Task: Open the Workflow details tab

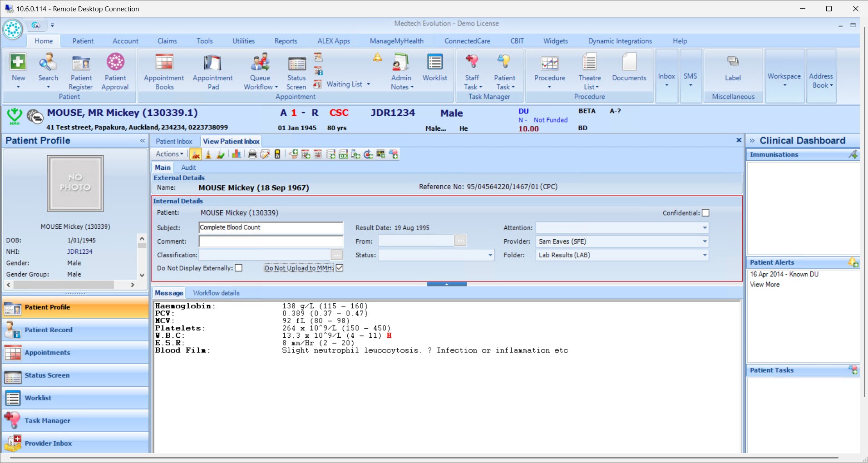Action: click(216, 293)
